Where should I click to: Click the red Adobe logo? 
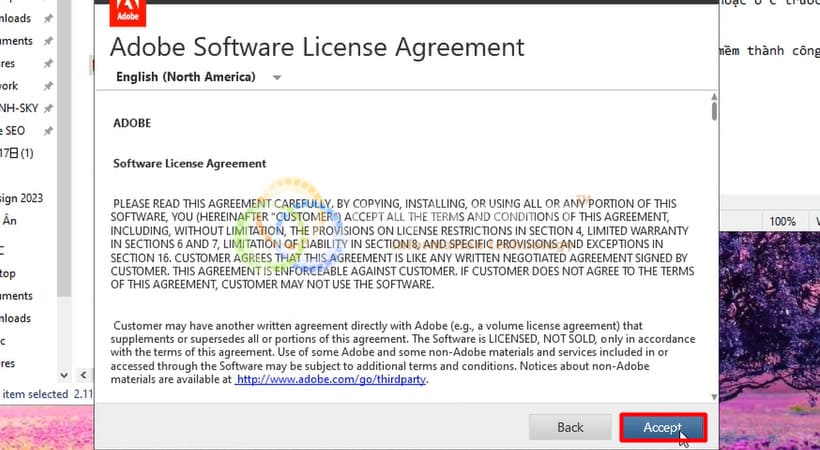(x=128, y=13)
